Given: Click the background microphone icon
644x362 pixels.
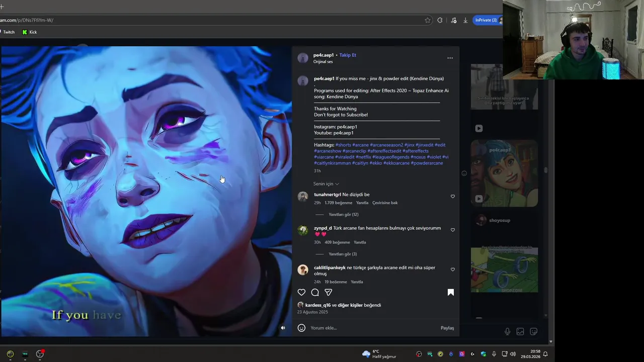Looking at the screenshot, I should tap(507, 331).
